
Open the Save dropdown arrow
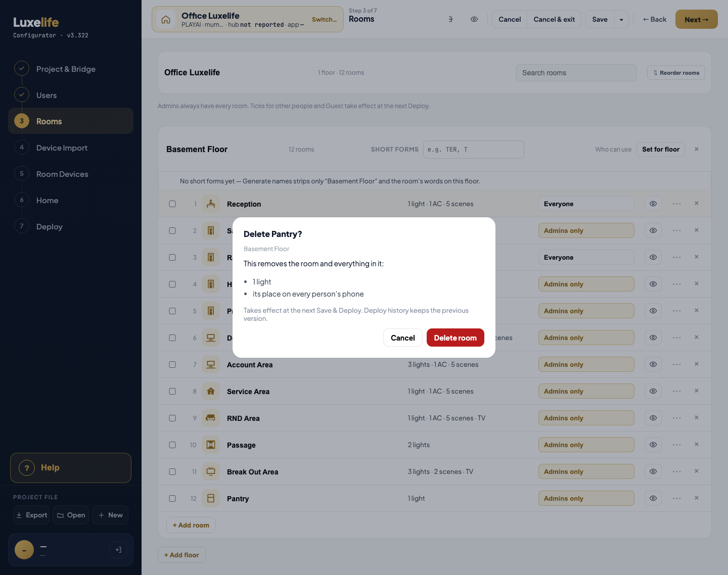(x=621, y=20)
